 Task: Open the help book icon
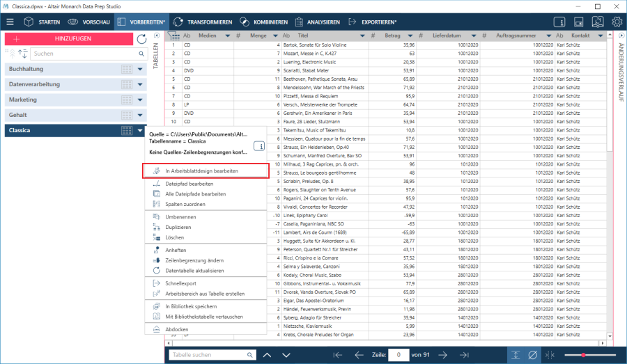point(598,22)
